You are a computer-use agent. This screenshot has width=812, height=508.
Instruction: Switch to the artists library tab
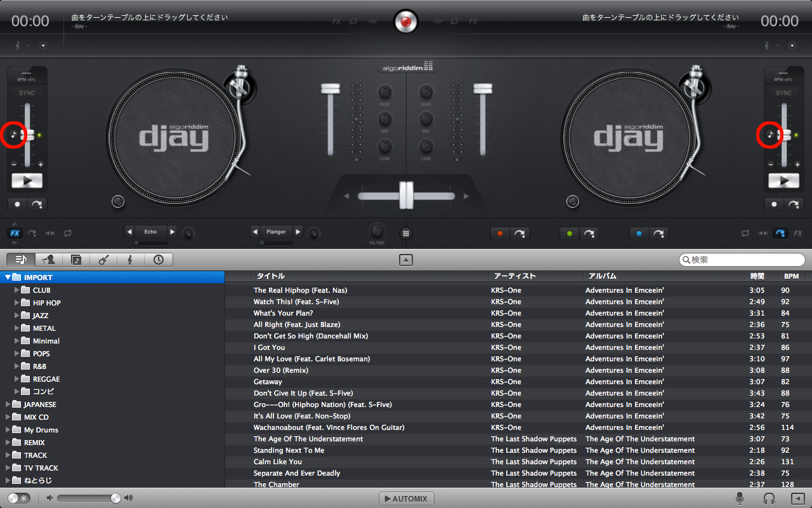pyautogui.click(x=48, y=259)
